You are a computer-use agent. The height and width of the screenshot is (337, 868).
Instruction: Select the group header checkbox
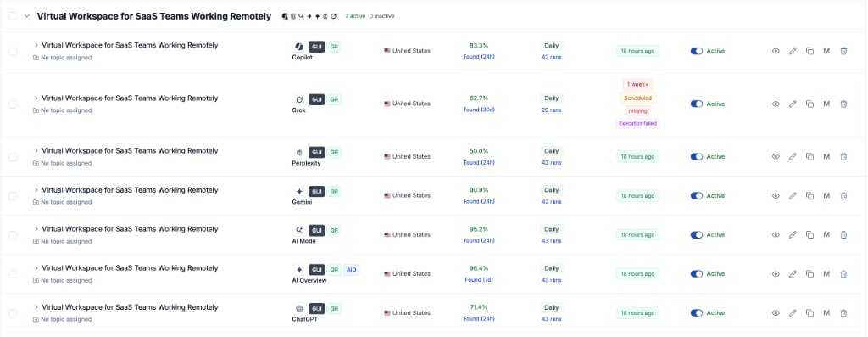[x=13, y=16]
